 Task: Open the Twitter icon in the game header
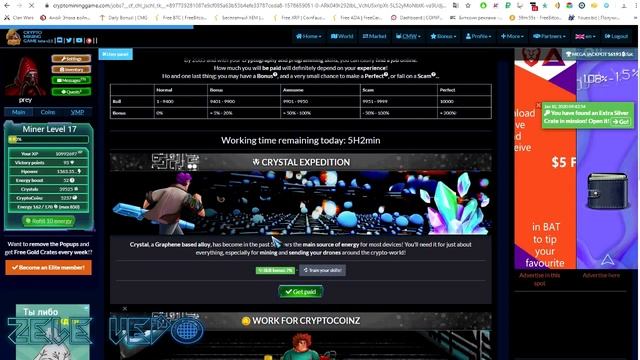coord(69,40)
